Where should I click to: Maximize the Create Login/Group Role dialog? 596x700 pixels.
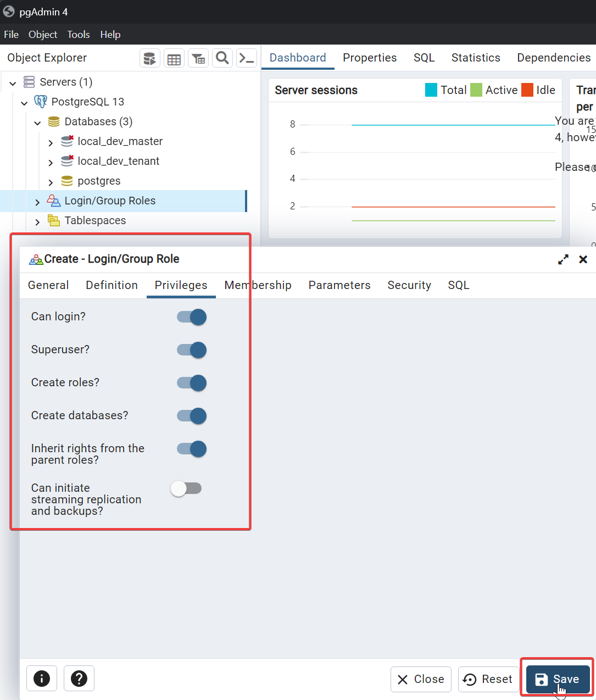coord(563,259)
